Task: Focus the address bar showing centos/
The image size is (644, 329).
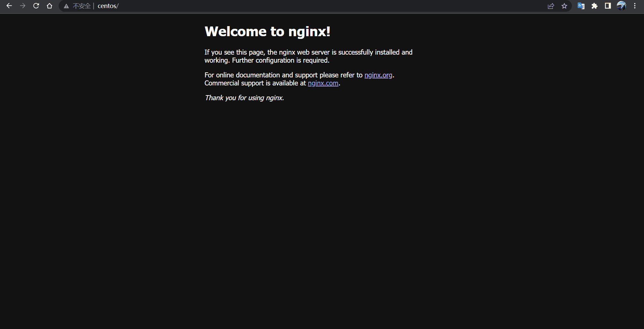Action: tap(268, 6)
